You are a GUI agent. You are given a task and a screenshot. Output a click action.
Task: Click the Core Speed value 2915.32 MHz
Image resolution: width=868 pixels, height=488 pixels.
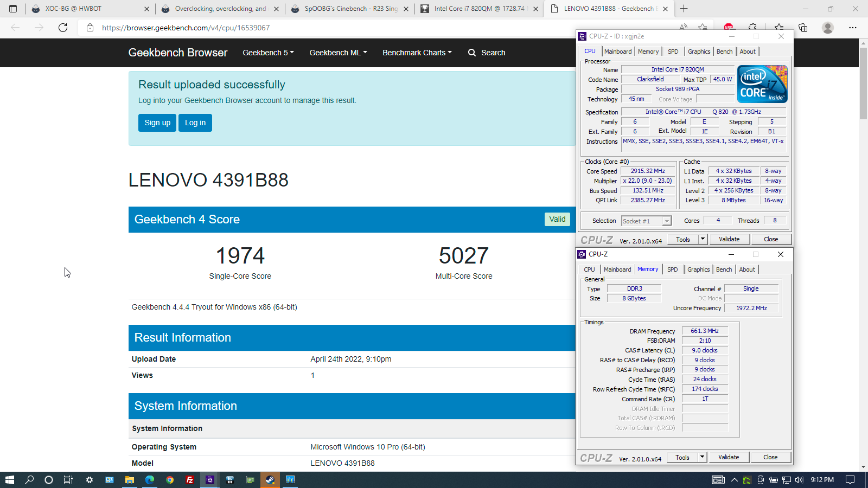[648, 171]
